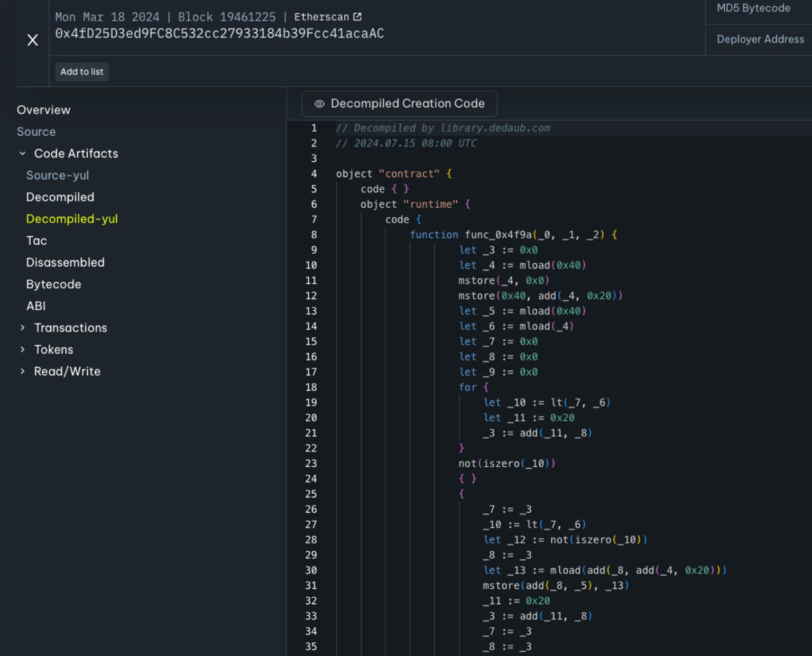812x656 pixels.
Task: Click the Deployer Address tab
Action: (760, 40)
